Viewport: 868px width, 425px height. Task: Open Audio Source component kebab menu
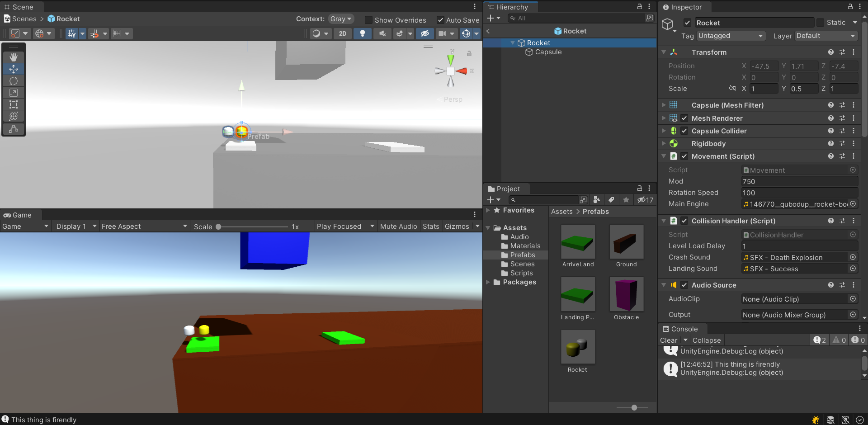coord(854,285)
